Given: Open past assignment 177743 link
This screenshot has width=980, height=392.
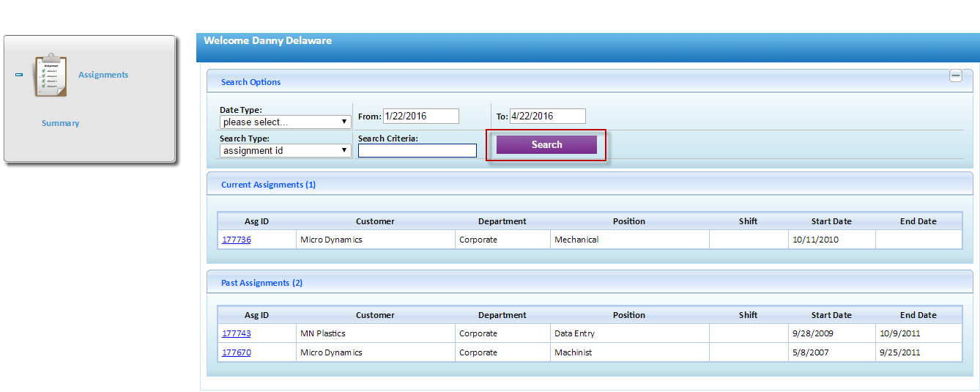Looking at the screenshot, I should 236,333.
